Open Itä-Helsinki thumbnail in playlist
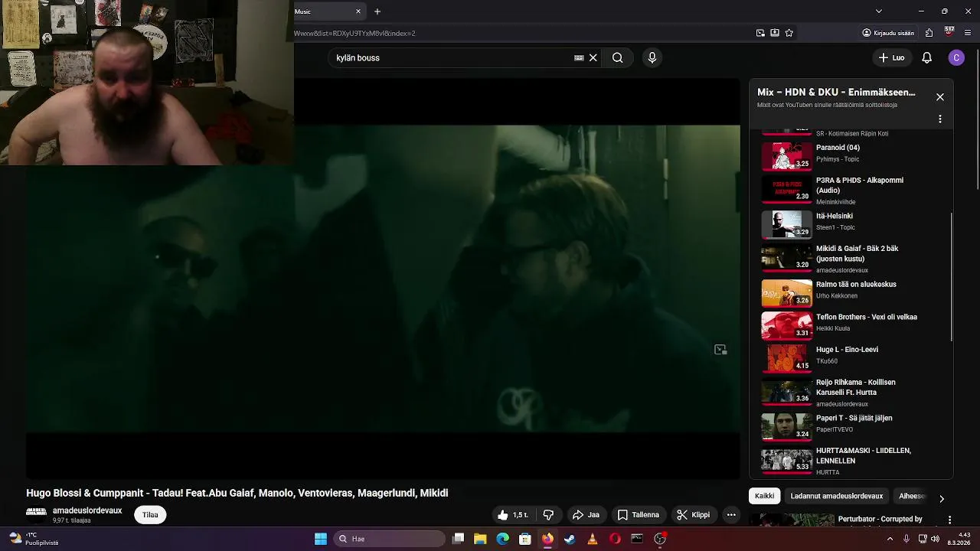Screen dimensions: 980x551 pos(786,224)
